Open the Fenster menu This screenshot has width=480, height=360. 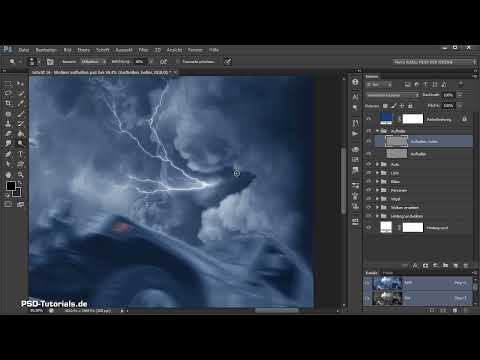[195, 50]
